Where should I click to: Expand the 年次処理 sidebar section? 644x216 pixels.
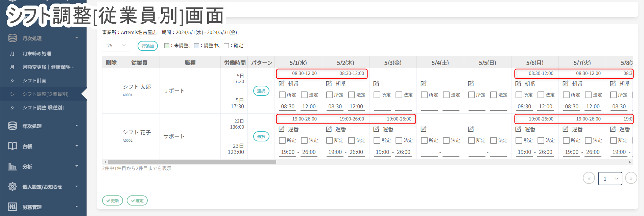point(43,126)
